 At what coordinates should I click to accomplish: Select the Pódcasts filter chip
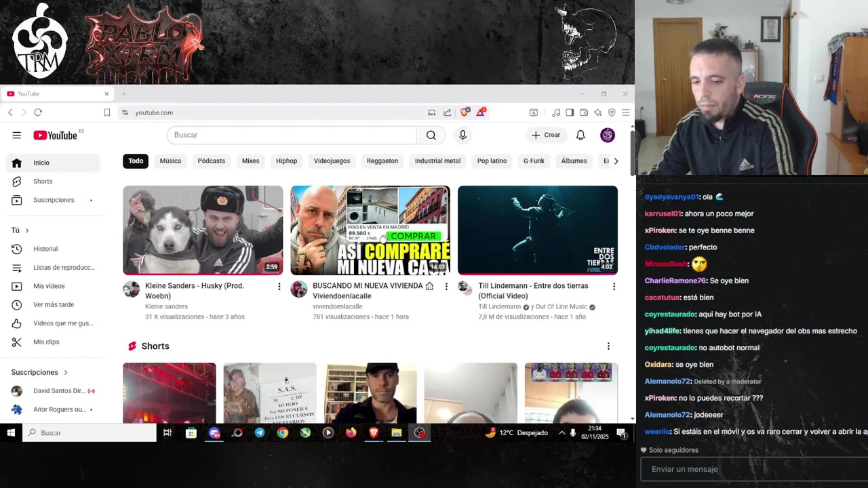click(x=212, y=161)
